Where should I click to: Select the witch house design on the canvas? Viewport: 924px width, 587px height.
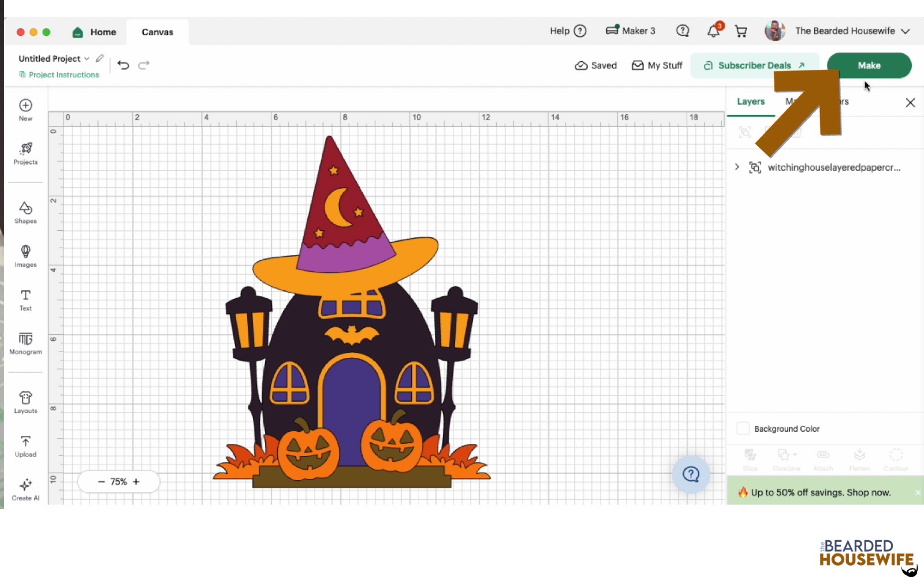352,312
